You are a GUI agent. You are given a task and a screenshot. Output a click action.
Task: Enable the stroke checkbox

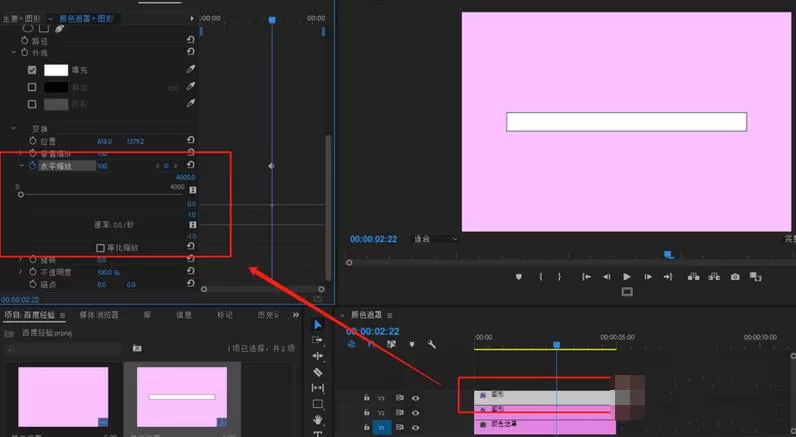32,87
